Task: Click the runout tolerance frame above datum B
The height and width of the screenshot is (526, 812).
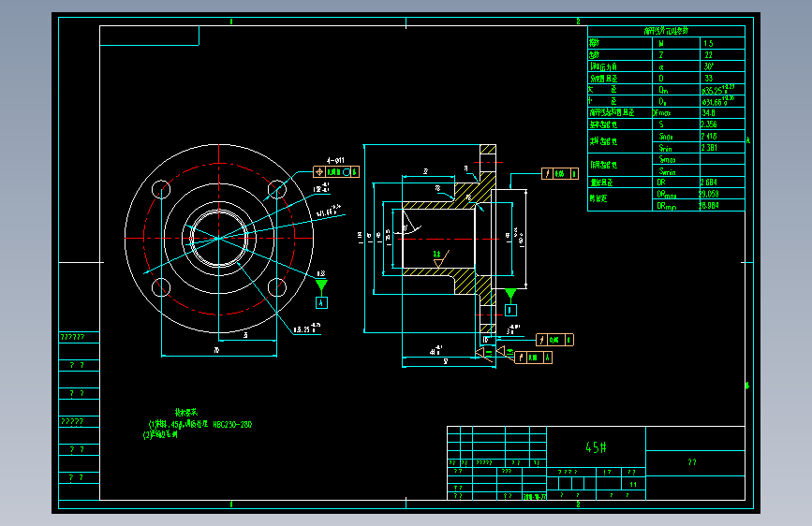Action: coord(560,173)
